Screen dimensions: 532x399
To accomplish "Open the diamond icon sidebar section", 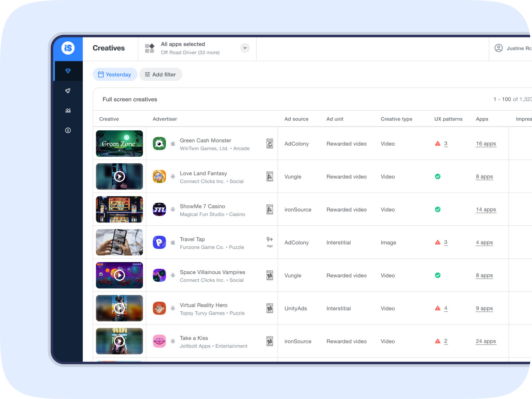I will tap(68, 71).
